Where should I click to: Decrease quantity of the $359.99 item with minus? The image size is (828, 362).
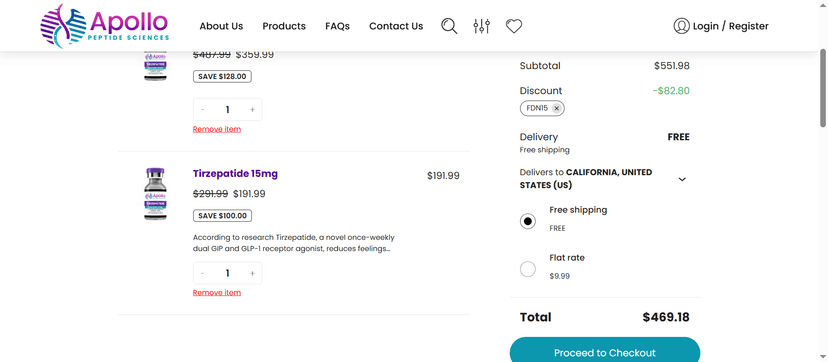click(x=203, y=110)
